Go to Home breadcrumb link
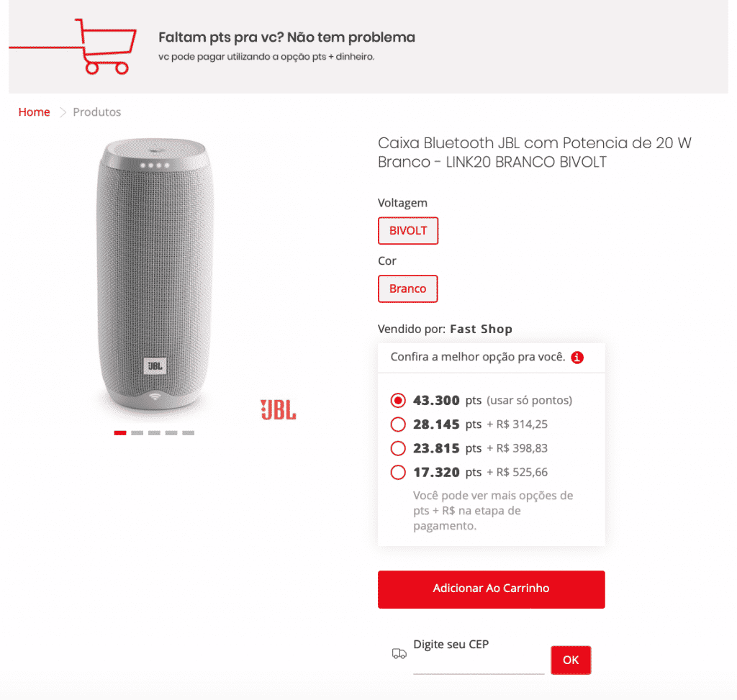 click(35, 112)
